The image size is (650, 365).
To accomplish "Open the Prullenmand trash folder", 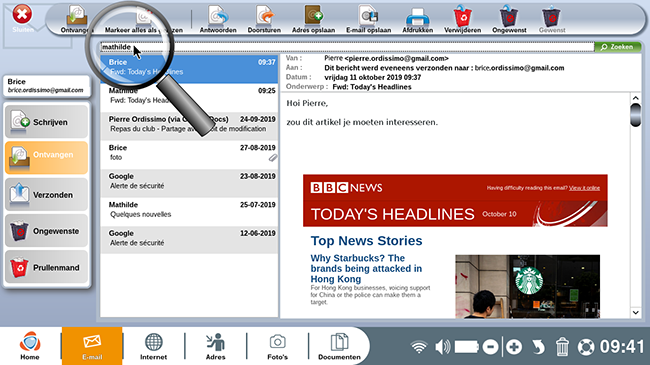I will click(x=46, y=267).
